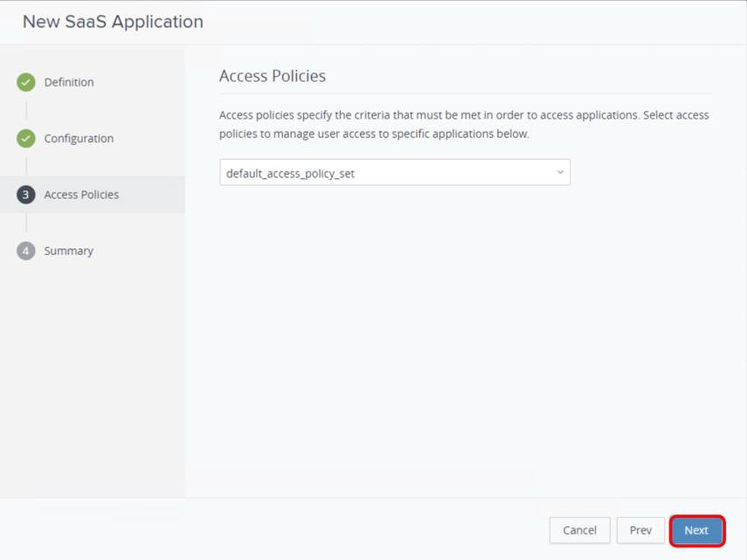Screen dimensions: 747x560
Task: Click the connector line between Definition and Configuration
Action: (x=26, y=110)
